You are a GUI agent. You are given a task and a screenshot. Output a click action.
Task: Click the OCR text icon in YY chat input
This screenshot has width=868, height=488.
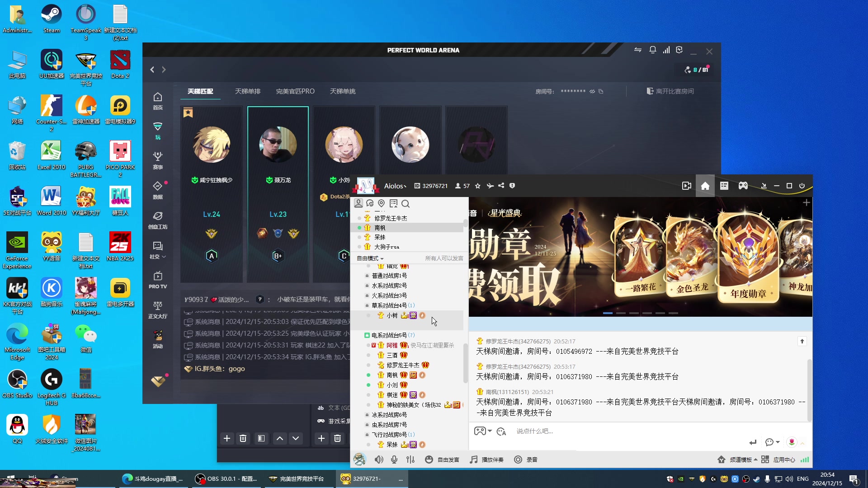pyautogui.click(x=501, y=432)
